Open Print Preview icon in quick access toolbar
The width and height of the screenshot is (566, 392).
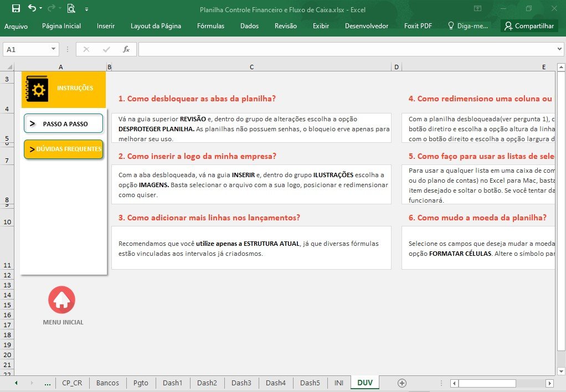(x=71, y=8)
